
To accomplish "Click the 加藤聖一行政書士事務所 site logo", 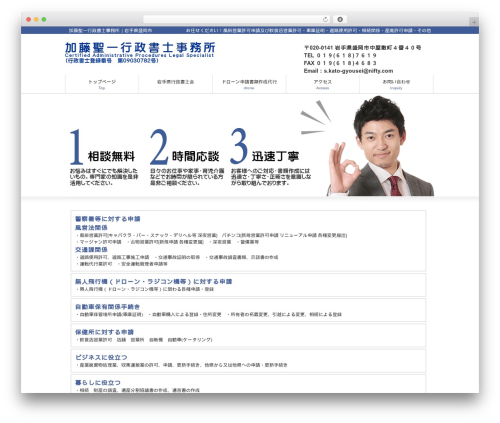I will [140, 48].
